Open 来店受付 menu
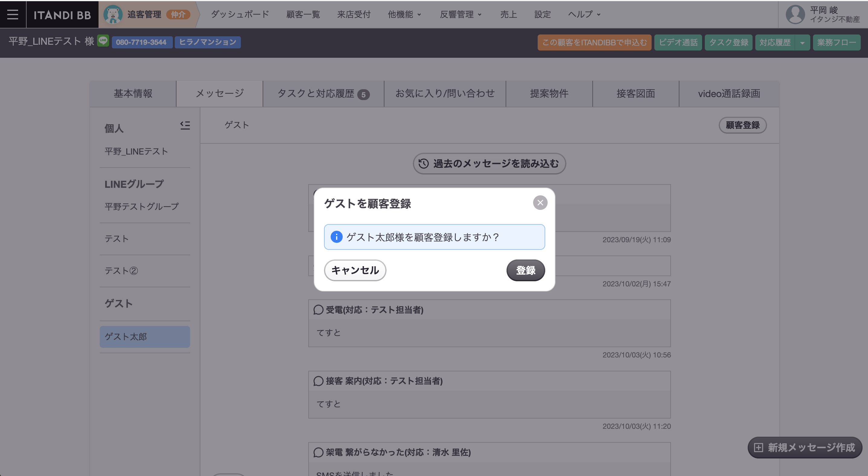868x476 pixels. pos(354,15)
